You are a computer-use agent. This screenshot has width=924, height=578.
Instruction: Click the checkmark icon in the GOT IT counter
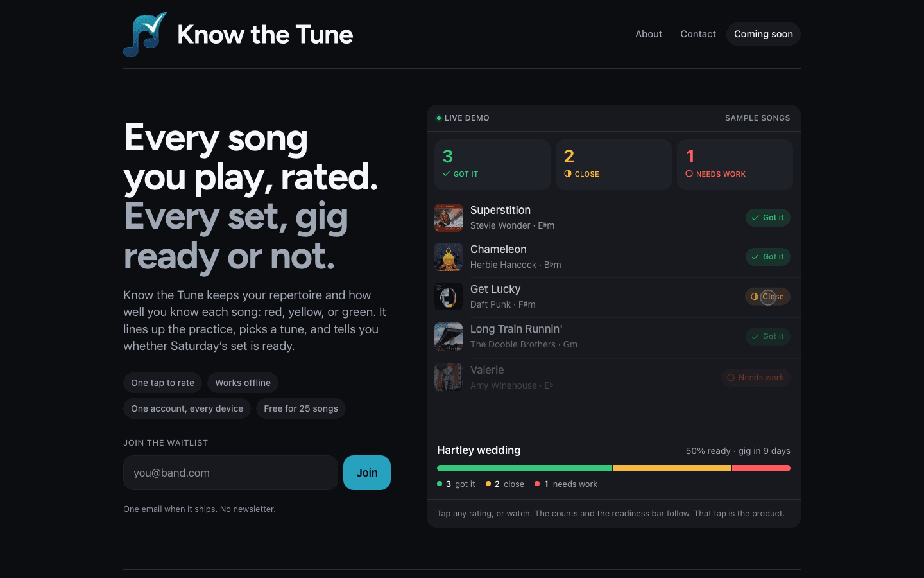click(x=447, y=174)
